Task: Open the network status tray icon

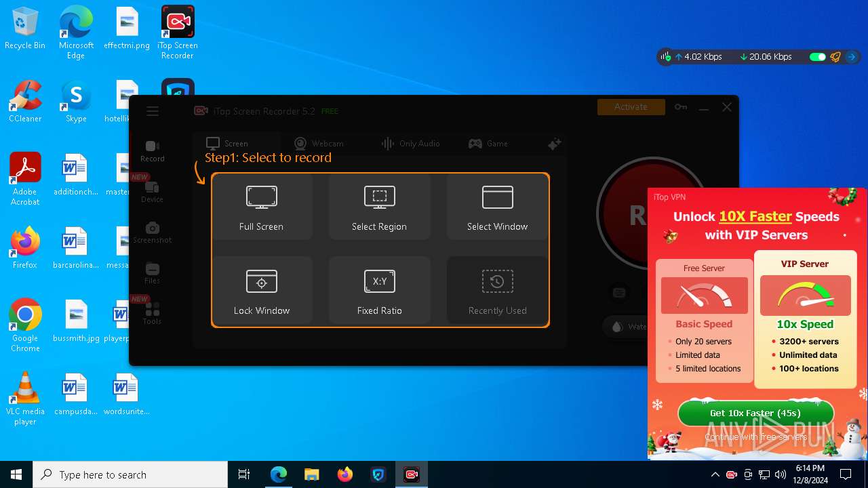Action: (764, 474)
